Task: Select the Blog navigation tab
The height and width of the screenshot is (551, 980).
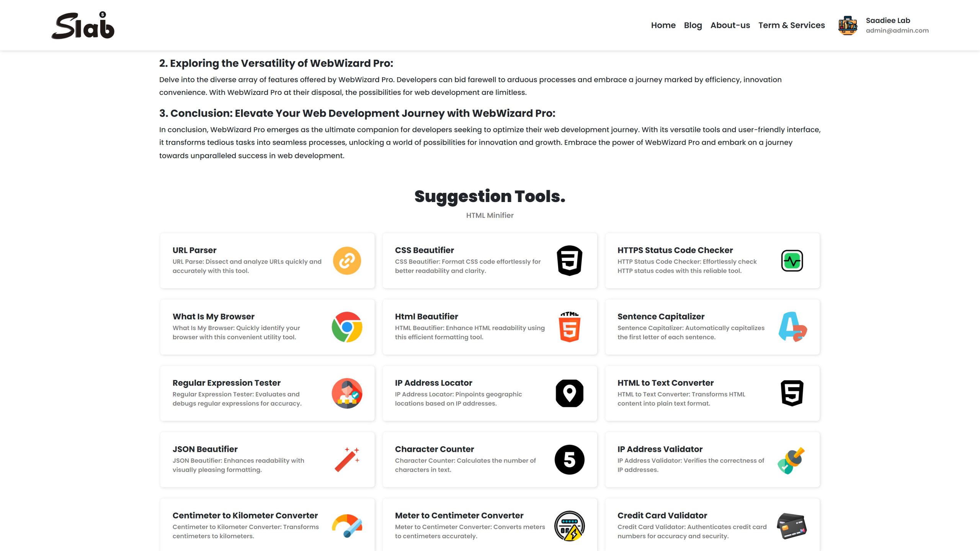Action: pyautogui.click(x=693, y=25)
